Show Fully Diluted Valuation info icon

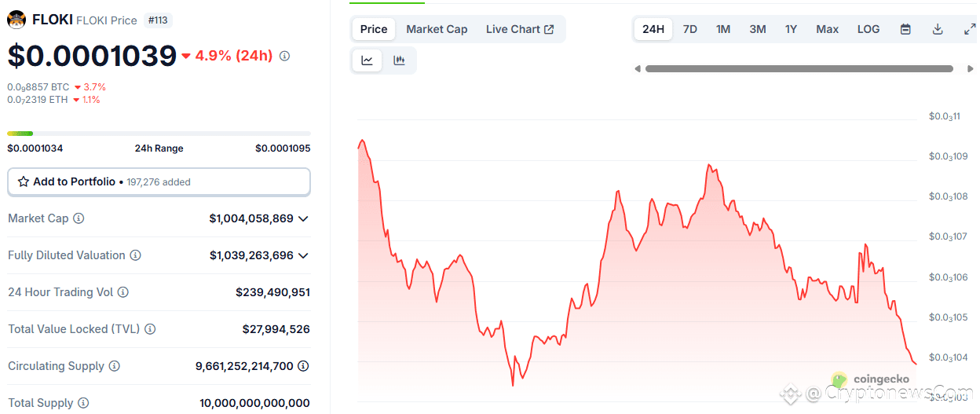point(135,255)
